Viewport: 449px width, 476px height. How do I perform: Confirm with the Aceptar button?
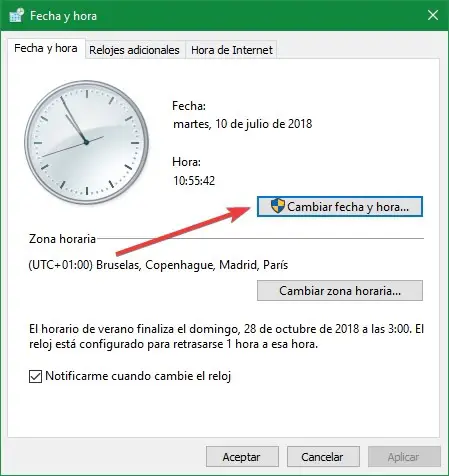click(242, 457)
